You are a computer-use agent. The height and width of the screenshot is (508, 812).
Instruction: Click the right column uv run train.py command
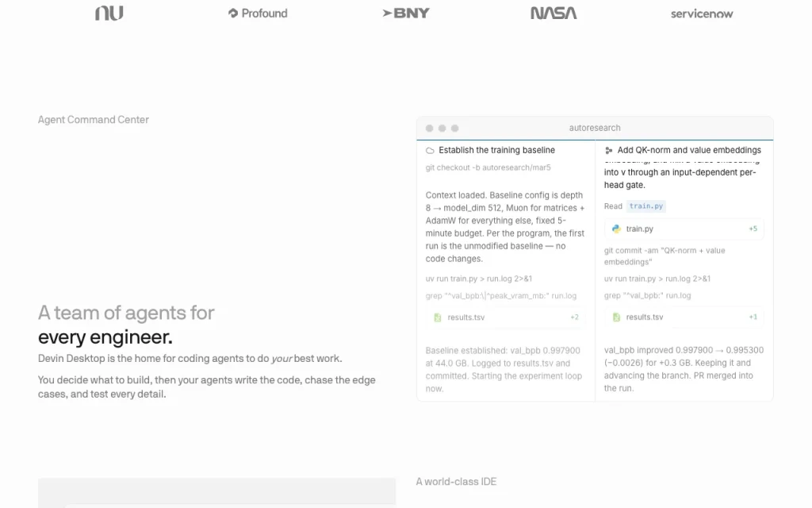pos(657,279)
